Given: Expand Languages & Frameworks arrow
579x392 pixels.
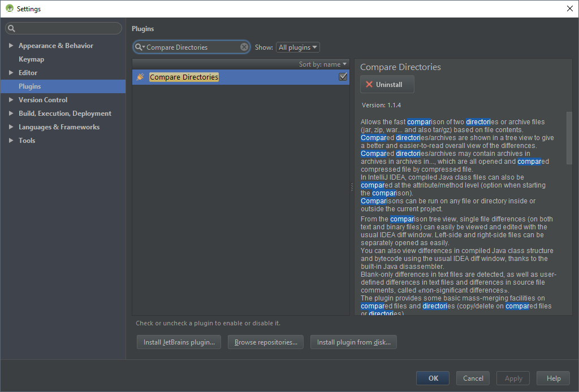Looking at the screenshot, I should tap(11, 127).
